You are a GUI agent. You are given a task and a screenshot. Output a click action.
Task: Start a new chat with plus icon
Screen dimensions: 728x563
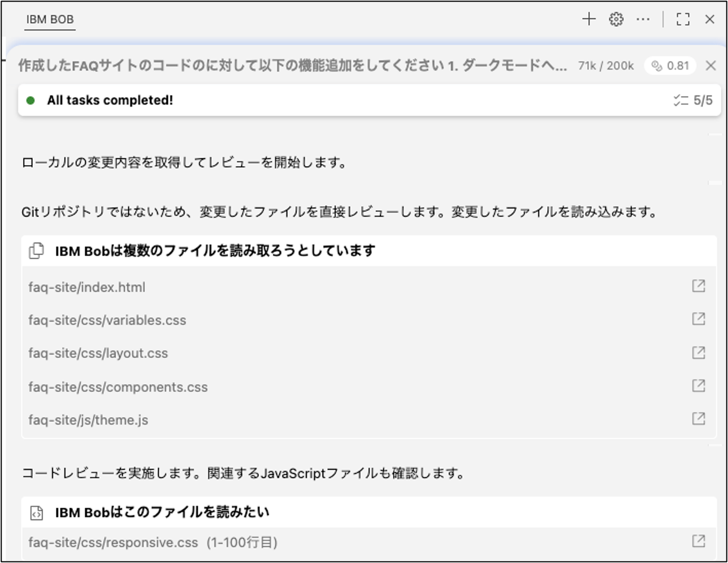click(x=589, y=19)
